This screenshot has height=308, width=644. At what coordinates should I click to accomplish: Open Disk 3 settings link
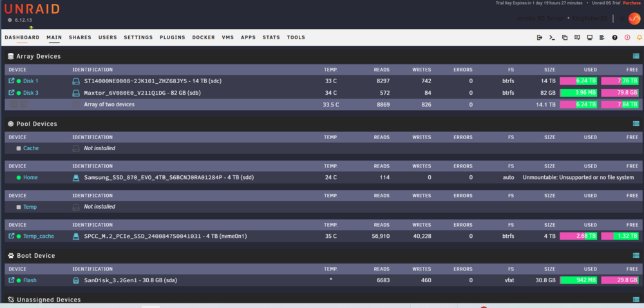(x=31, y=93)
